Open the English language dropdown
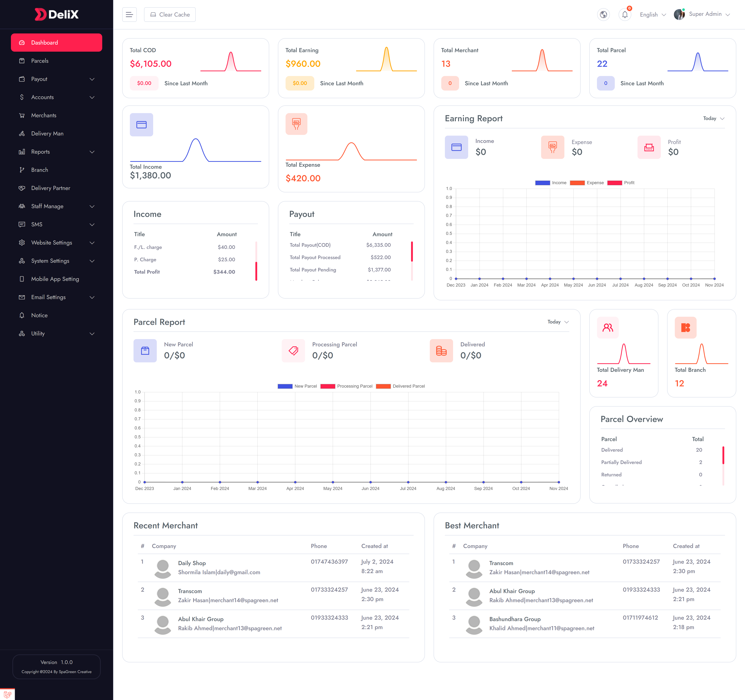Image resolution: width=745 pixels, height=700 pixels. (x=653, y=15)
